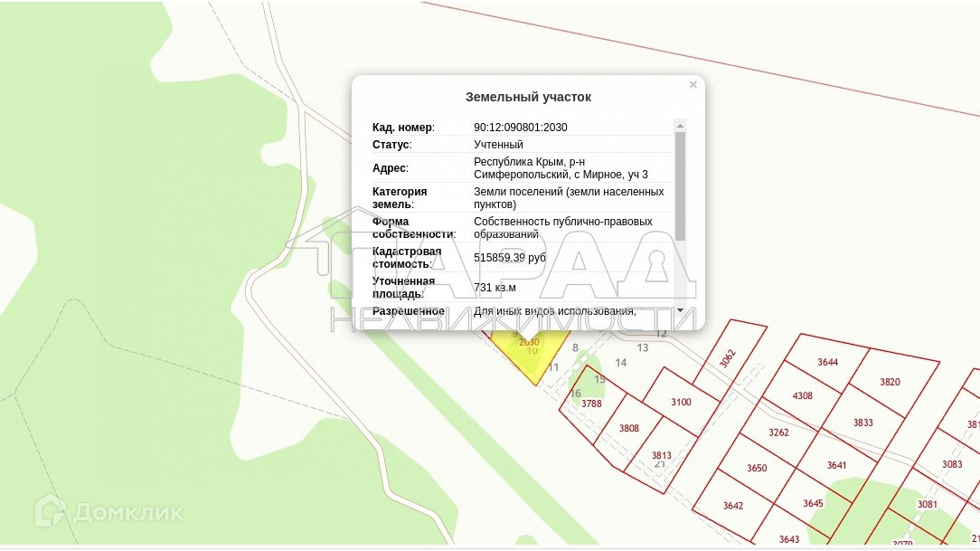Click the popup scrollbar thumb
Viewport: 980px width, 551px height.
pos(680,185)
